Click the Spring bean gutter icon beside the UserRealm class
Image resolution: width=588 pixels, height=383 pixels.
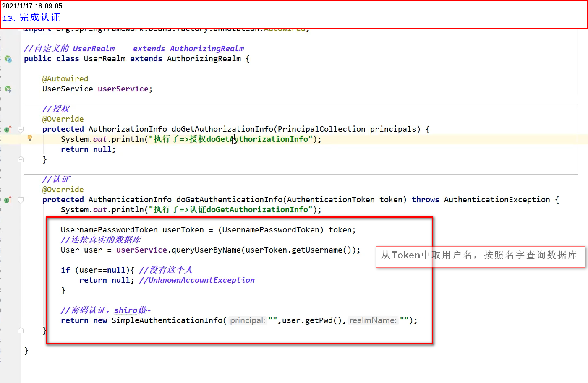point(8,59)
